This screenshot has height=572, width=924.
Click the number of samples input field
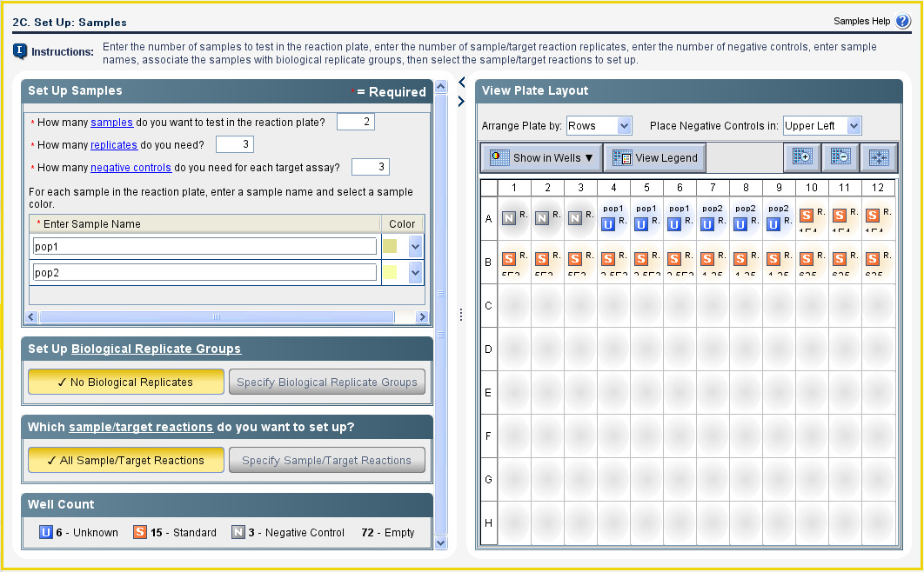point(355,123)
